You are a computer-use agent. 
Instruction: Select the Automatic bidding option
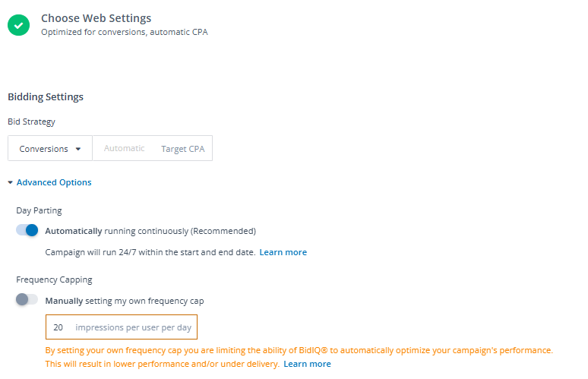pos(124,149)
